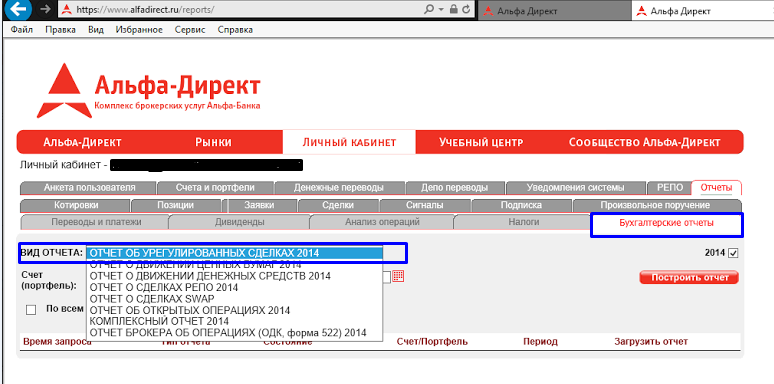The height and width of the screenshot is (384, 774).
Task: Select ОТЧЕТ ОБ ОТКРЫТЫХ ОПЕРАЦИЯХ 2014
Action: tap(234, 310)
